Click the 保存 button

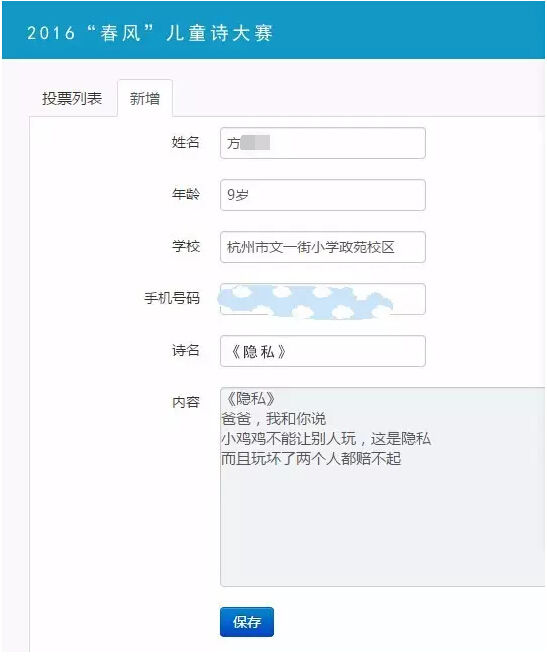[x=247, y=622]
